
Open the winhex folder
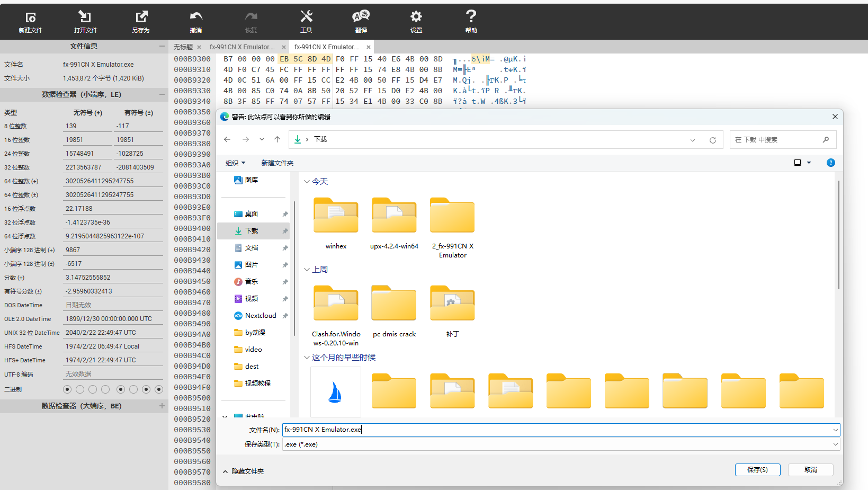336,223
